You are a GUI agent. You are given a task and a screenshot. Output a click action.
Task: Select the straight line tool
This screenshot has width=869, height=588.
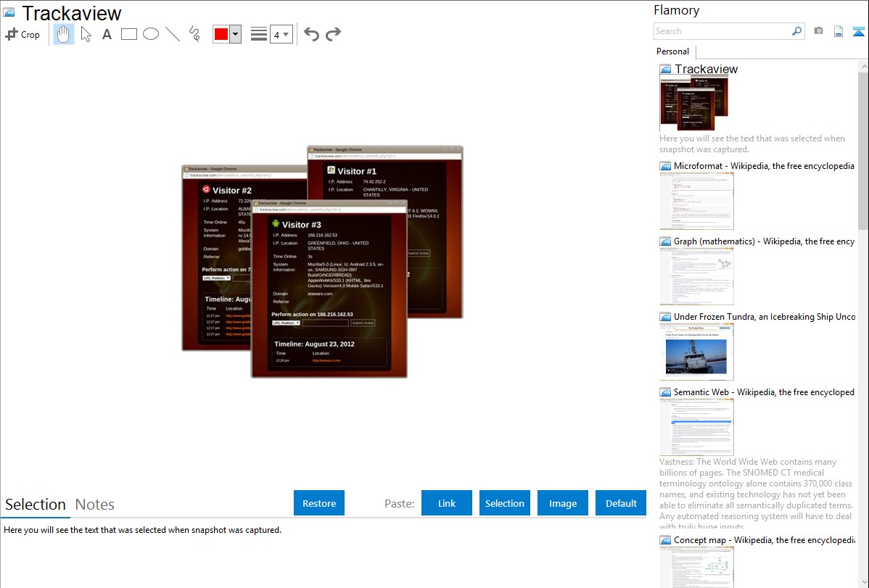pyautogui.click(x=173, y=34)
